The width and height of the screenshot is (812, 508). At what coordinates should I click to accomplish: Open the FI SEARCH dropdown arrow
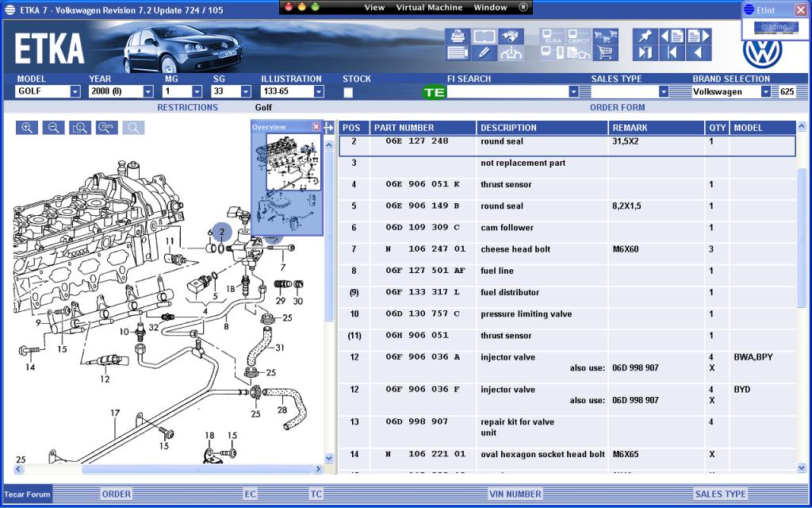click(x=573, y=92)
